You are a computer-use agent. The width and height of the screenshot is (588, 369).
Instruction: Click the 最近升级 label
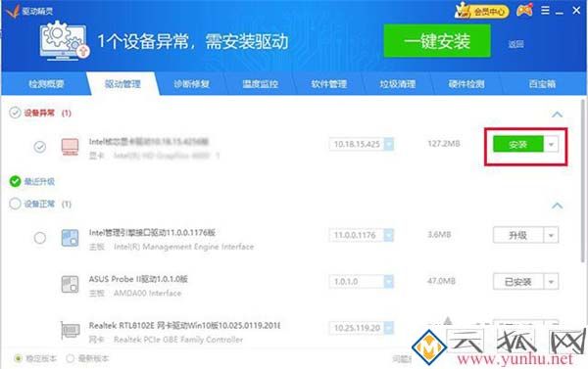tap(39, 182)
